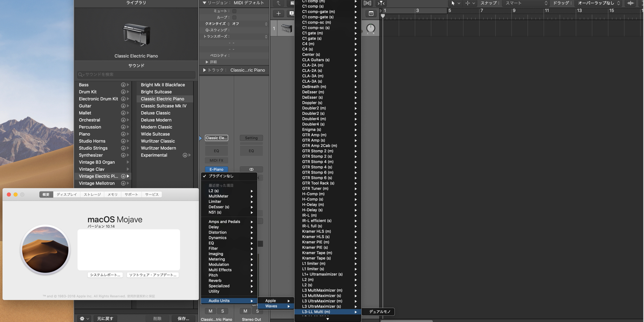
Task: Click the sound search input field
Action: (136, 74)
